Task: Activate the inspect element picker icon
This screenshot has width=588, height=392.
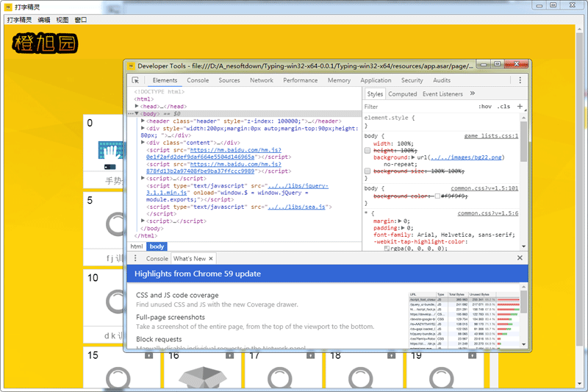Action: pos(135,80)
